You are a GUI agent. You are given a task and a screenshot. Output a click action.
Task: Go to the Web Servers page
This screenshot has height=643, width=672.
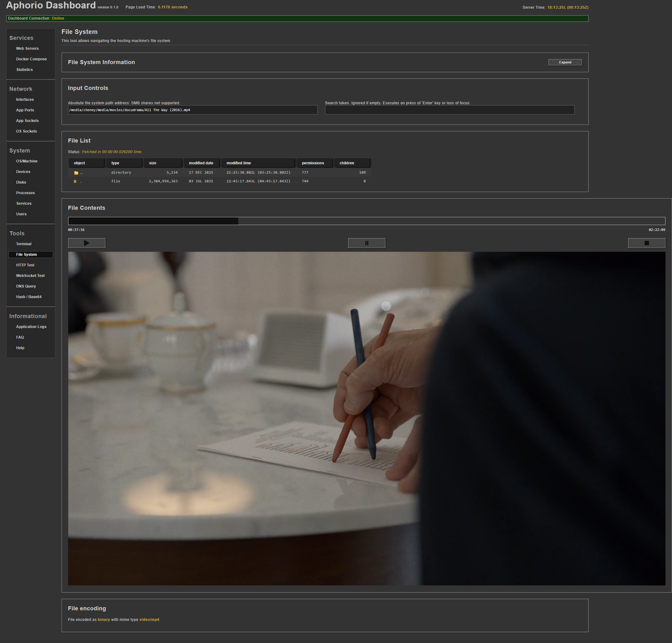point(27,48)
